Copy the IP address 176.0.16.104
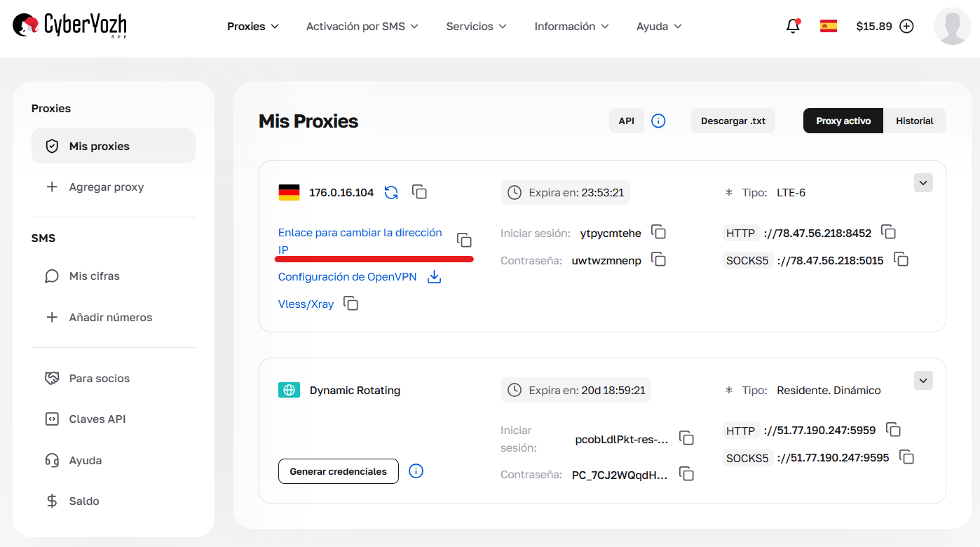The height and width of the screenshot is (547, 980). (x=419, y=191)
